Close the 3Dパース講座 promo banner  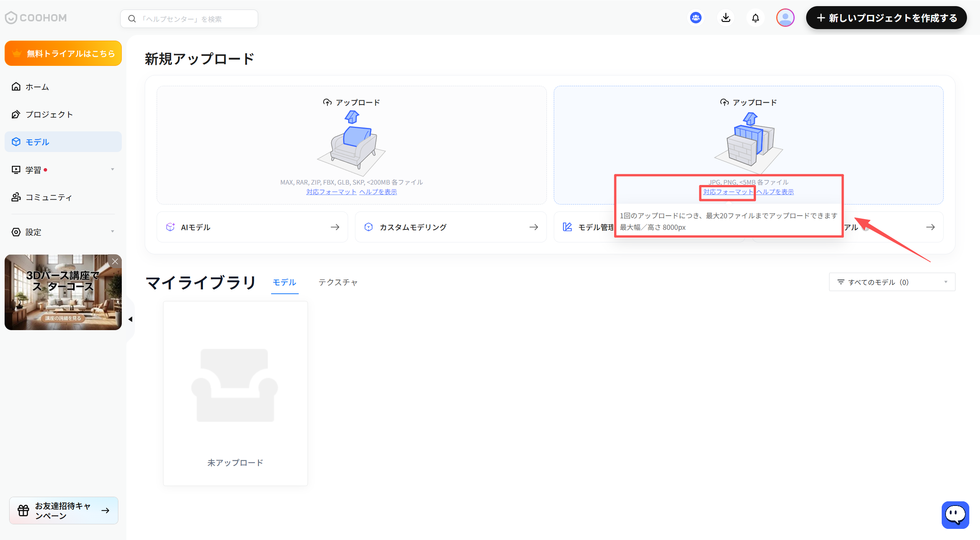point(115,262)
